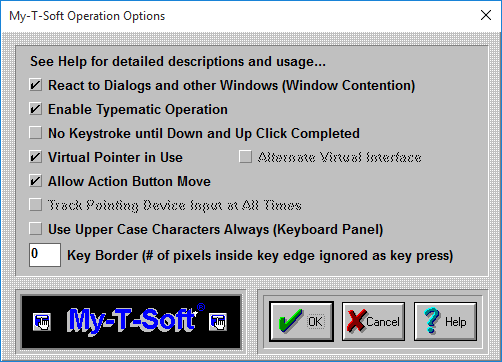Viewport: 502px width, 362px height.
Task: Check Use Upper Case Characters Always
Action: tap(35, 229)
